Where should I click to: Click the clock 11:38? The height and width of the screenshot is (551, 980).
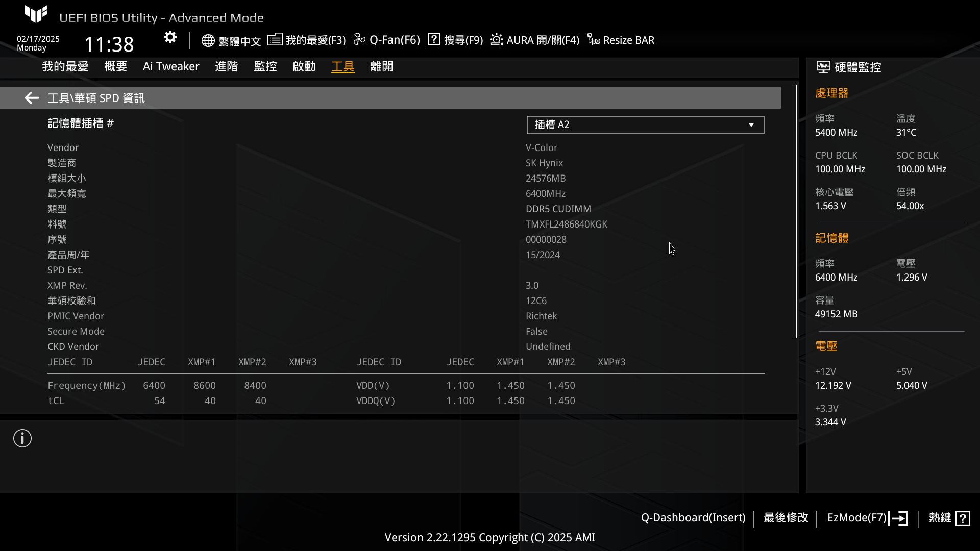click(109, 44)
